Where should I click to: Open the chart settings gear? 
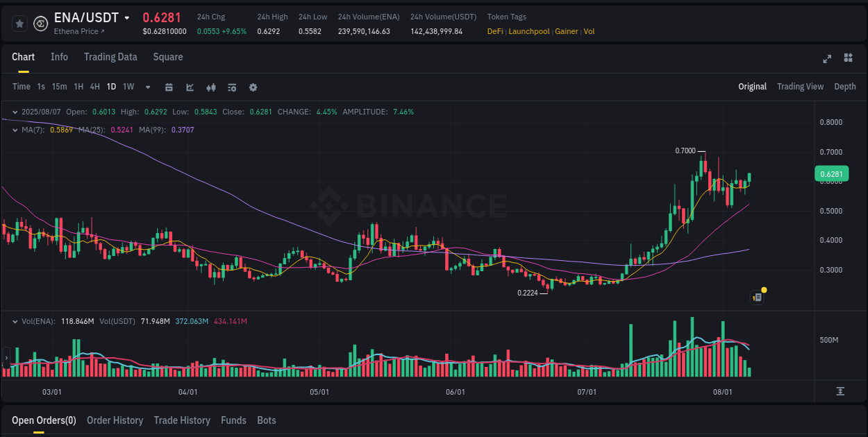(252, 87)
